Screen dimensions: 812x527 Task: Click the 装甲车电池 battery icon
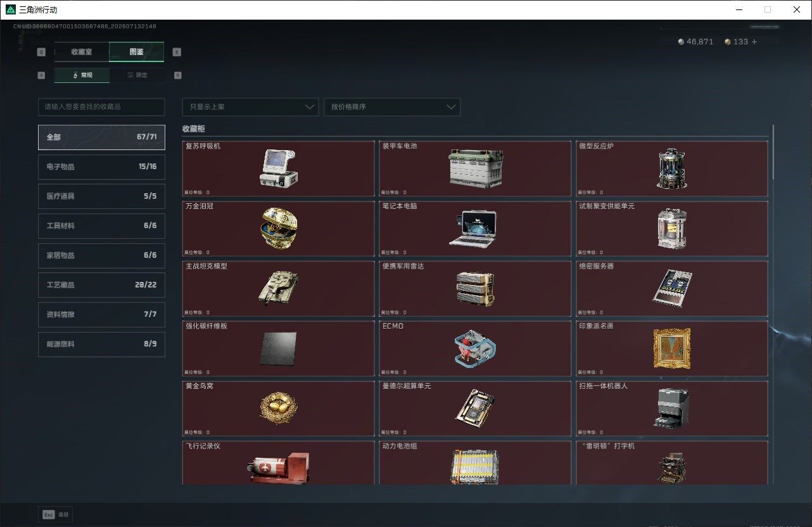[x=475, y=168]
